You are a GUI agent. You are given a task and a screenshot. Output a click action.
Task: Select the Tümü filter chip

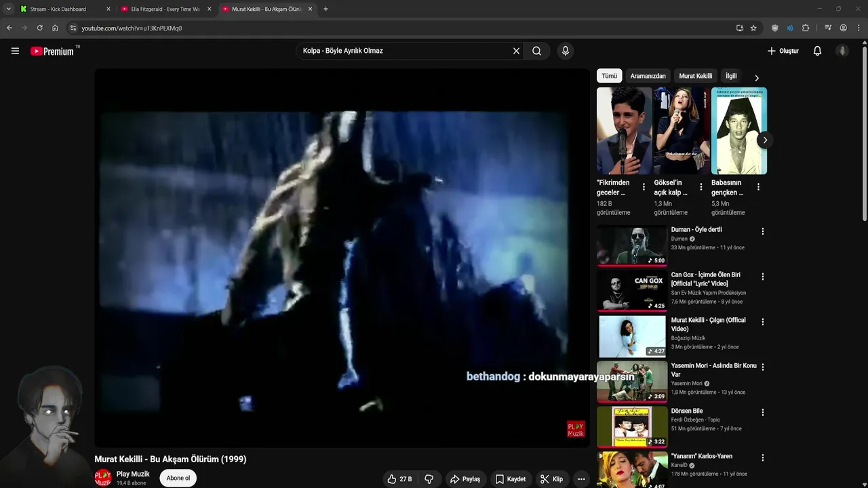click(610, 76)
